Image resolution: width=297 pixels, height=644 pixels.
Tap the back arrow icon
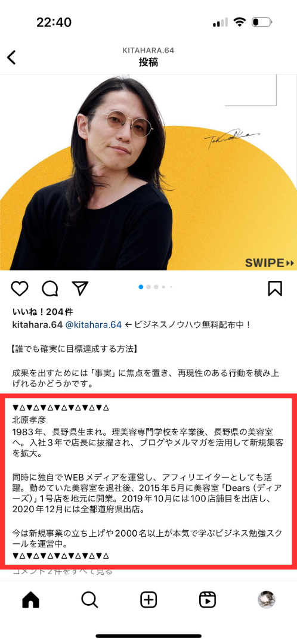click(x=11, y=57)
